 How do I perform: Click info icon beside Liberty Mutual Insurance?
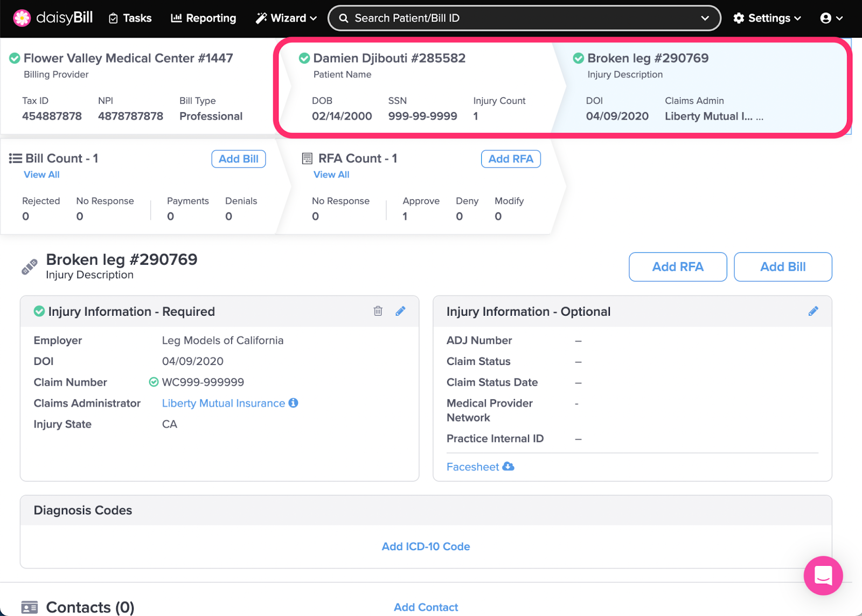tap(293, 403)
